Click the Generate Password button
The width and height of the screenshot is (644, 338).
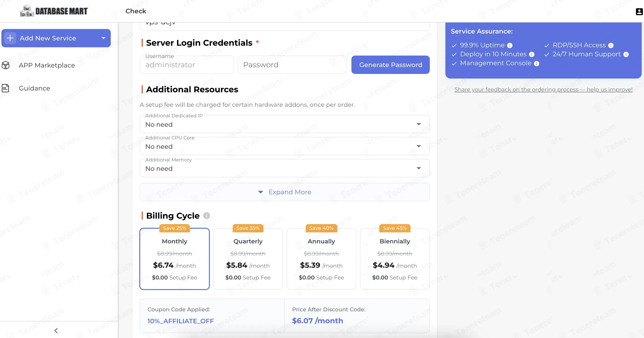[x=390, y=65]
